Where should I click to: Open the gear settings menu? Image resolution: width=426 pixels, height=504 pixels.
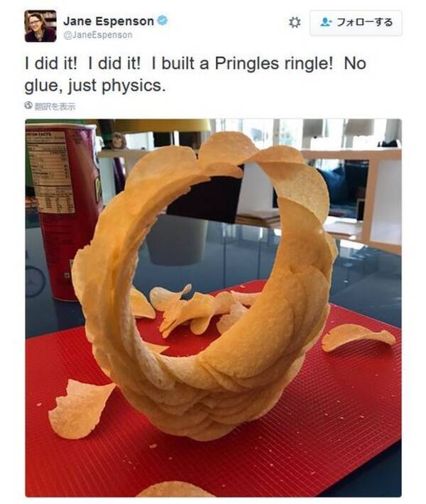point(295,23)
